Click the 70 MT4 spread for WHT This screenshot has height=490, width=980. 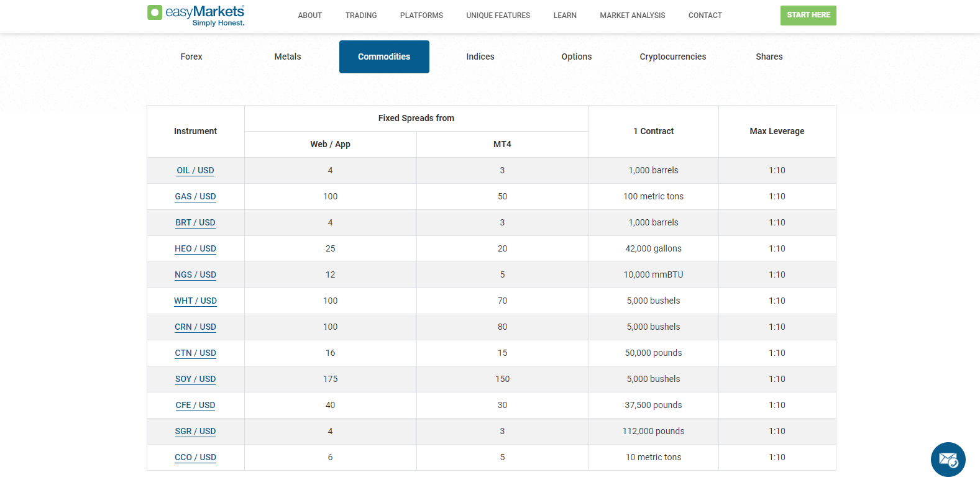click(x=502, y=301)
